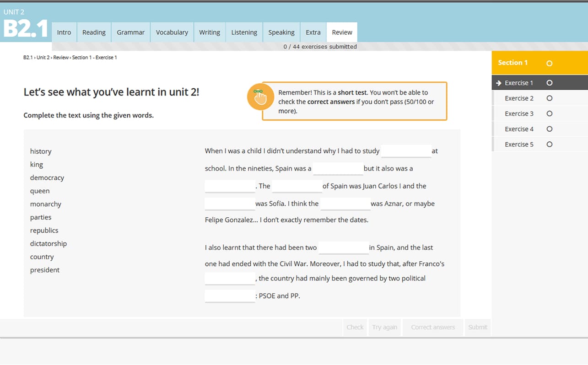Click the Review breadcrumb link
Viewport: 588px width, 365px height.
point(61,58)
